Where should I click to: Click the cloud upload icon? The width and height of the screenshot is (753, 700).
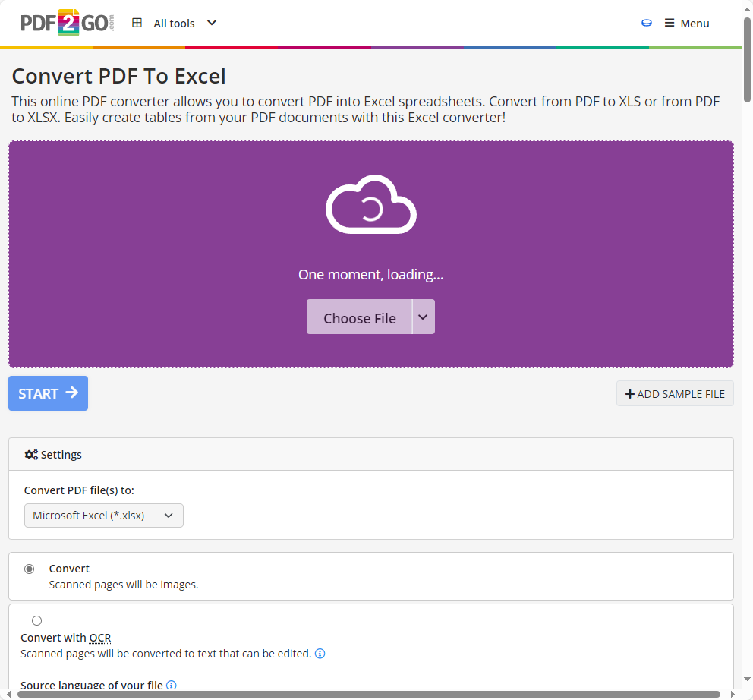click(x=370, y=204)
